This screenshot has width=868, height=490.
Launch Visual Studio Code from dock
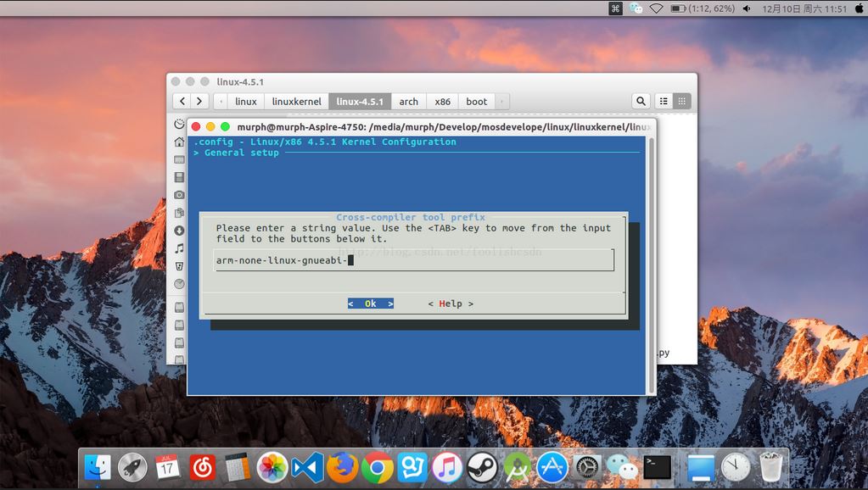307,468
